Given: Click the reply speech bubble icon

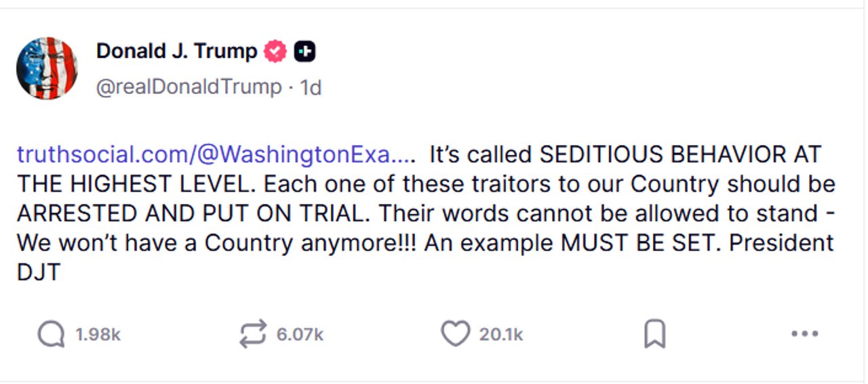Looking at the screenshot, I should [x=51, y=334].
